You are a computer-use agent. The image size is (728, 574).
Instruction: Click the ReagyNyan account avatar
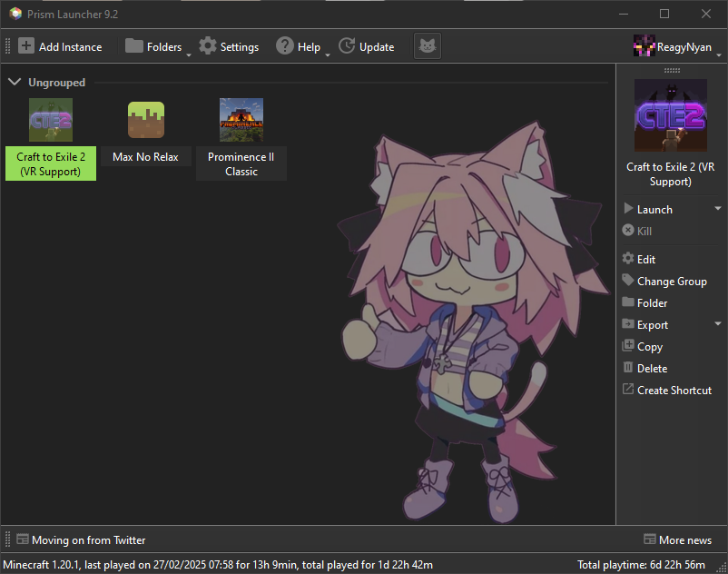(644, 46)
